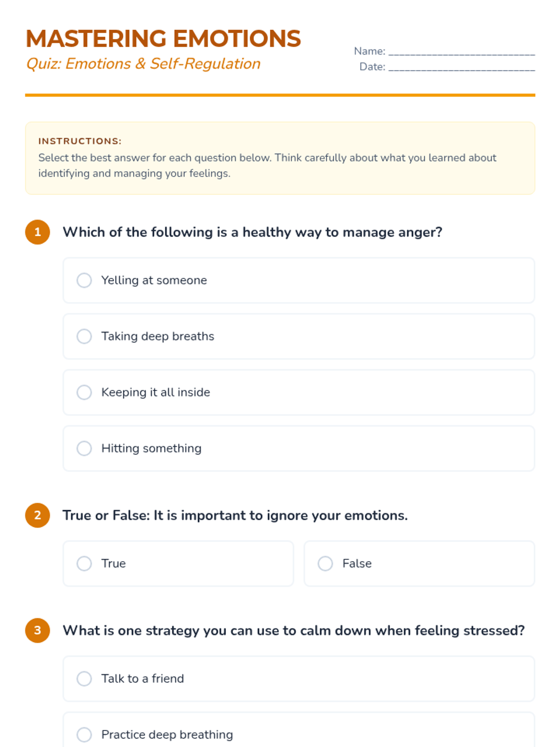Click the "Mastering Emotions" title heading
560x747 pixels.
pos(163,39)
